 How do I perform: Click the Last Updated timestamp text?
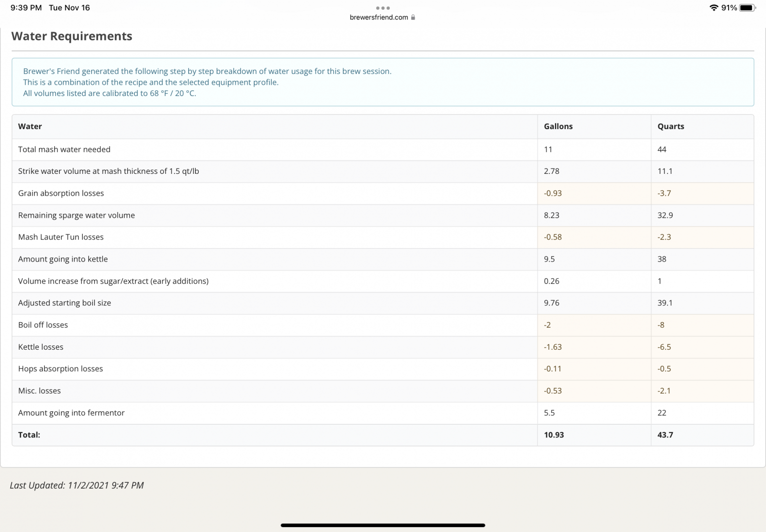77,486
